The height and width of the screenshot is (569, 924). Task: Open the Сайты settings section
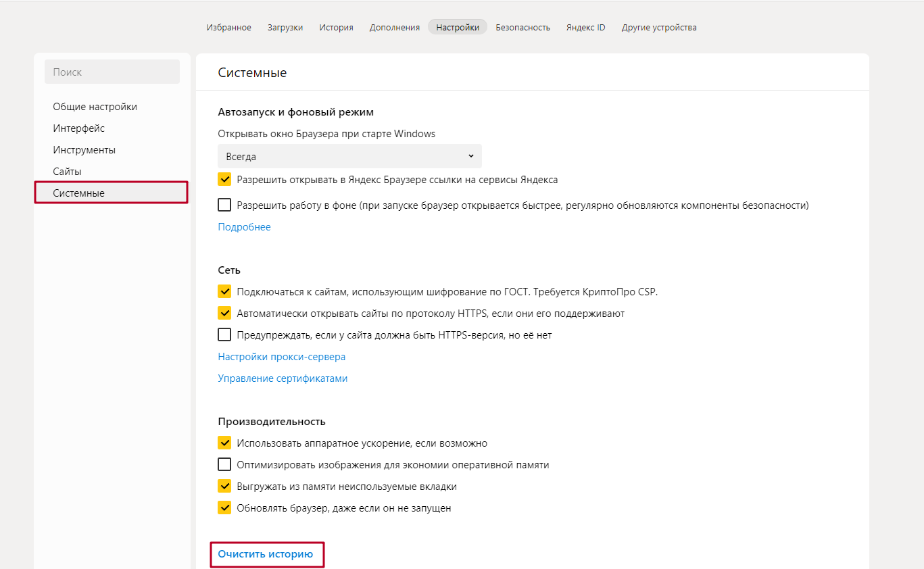68,172
